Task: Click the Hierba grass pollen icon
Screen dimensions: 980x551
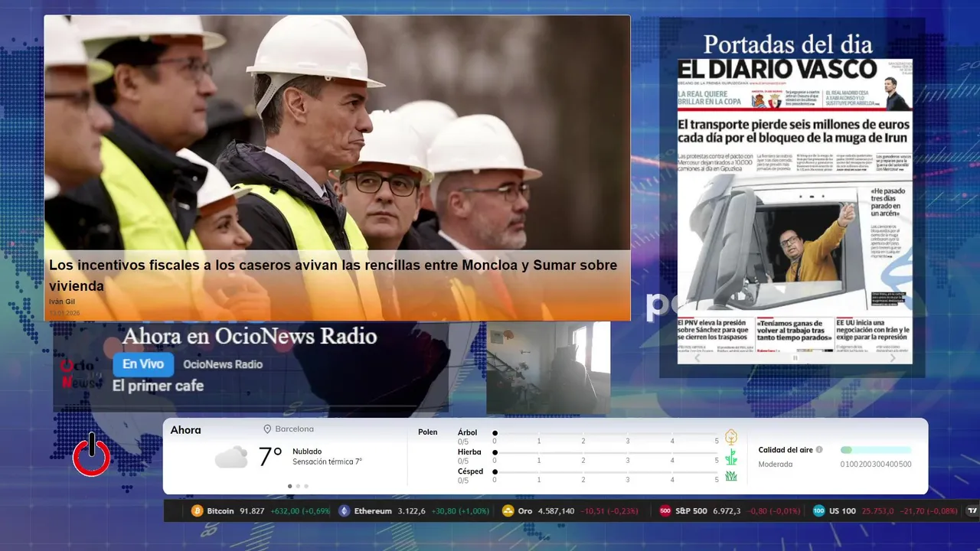Action: 731,457
